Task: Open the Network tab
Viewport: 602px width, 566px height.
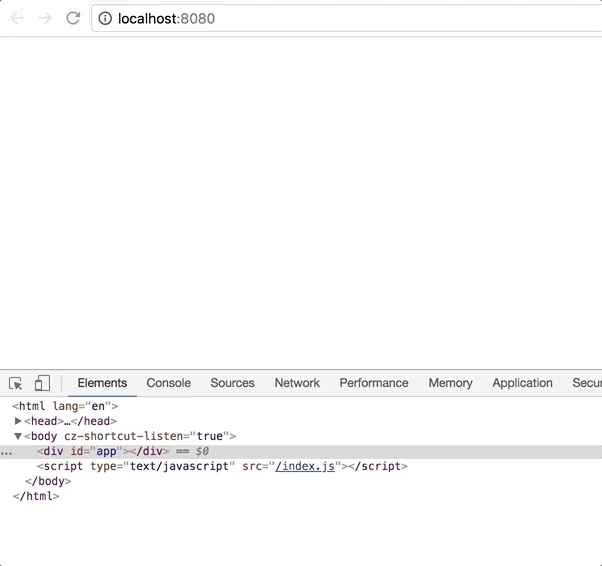Action: coord(297,383)
